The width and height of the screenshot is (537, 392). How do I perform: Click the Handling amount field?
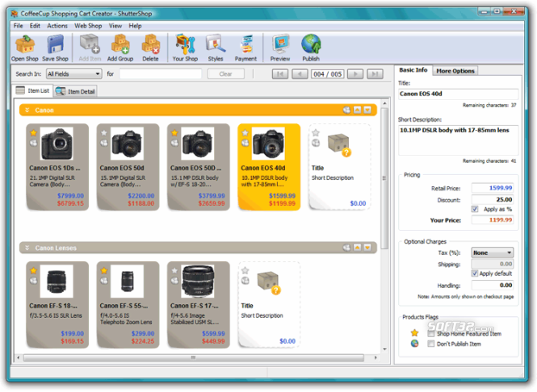coord(493,285)
